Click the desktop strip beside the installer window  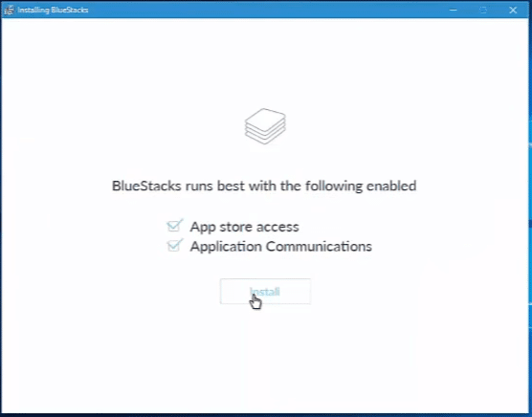tap(530, 217)
